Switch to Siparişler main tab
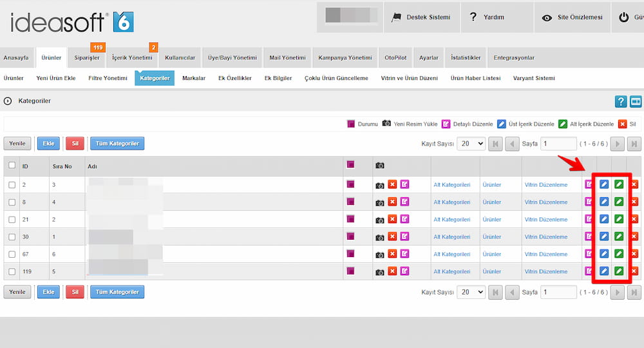 [87, 57]
